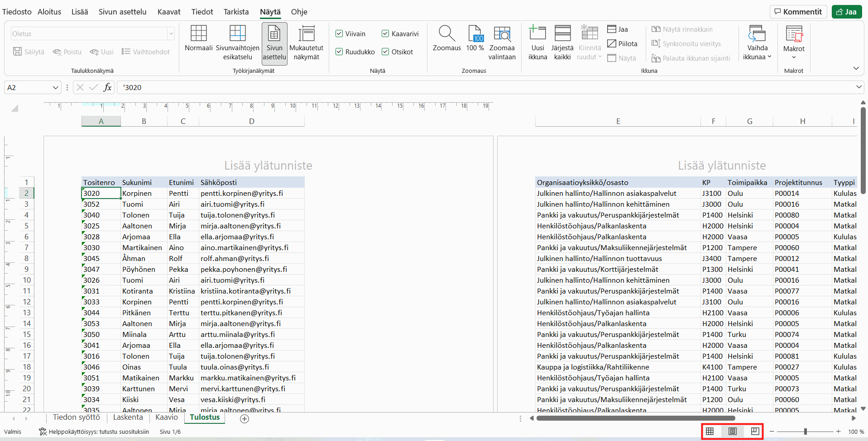
Task: Hide the window with Piilota
Action: coord(622,44)
